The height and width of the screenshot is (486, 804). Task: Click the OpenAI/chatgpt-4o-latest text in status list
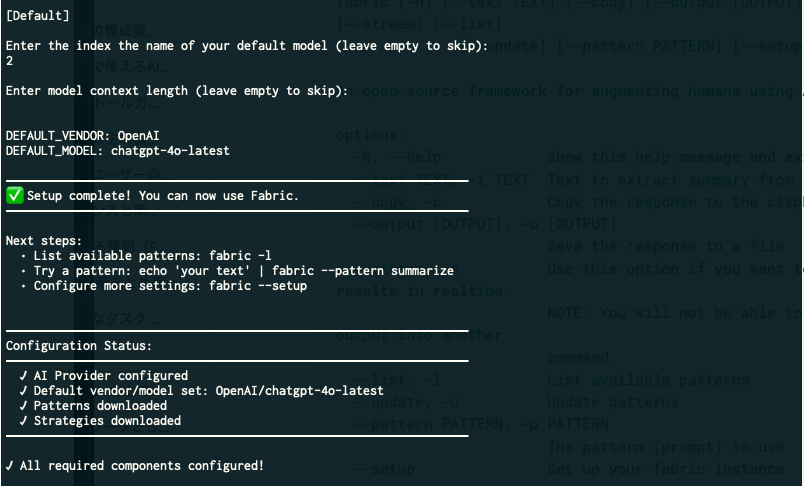[x=300, y=391]
